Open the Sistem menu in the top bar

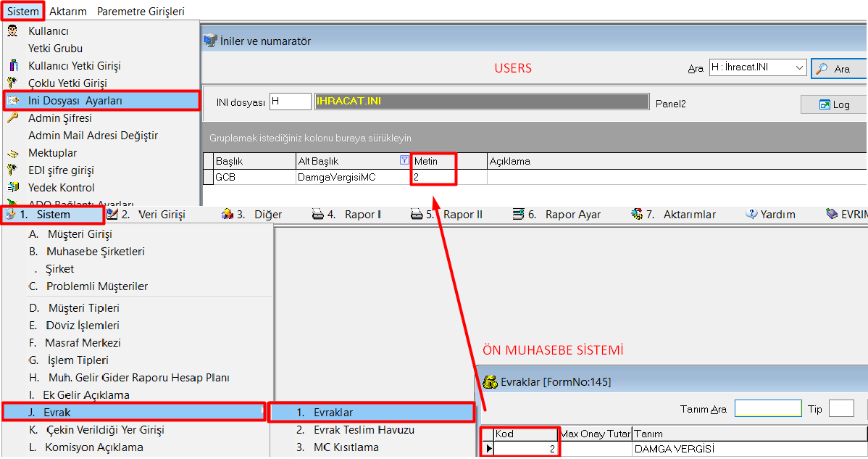click(22, 11)
